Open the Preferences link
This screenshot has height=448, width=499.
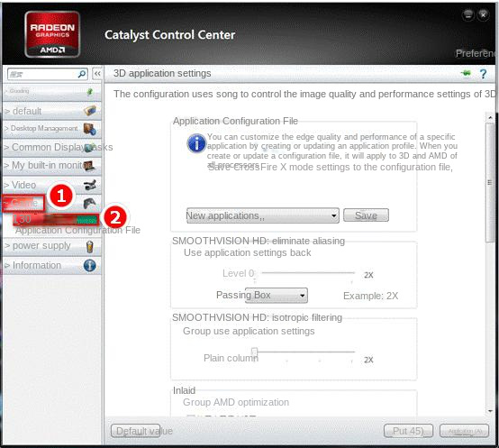(x=476, y=53)
